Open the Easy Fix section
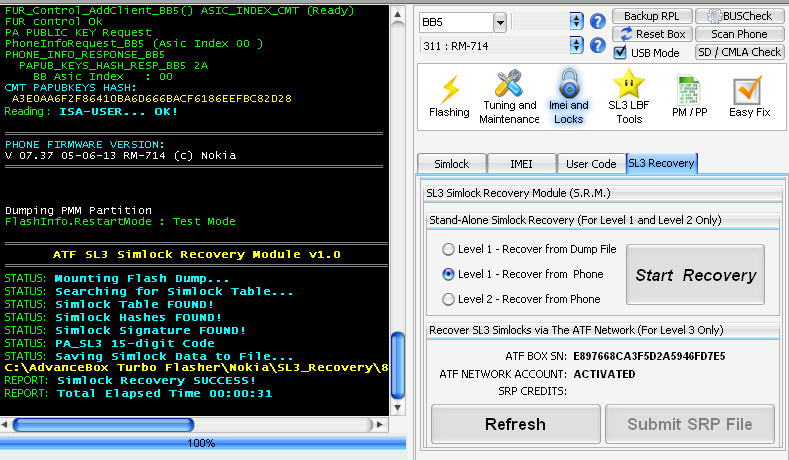 tap(749, 96)
